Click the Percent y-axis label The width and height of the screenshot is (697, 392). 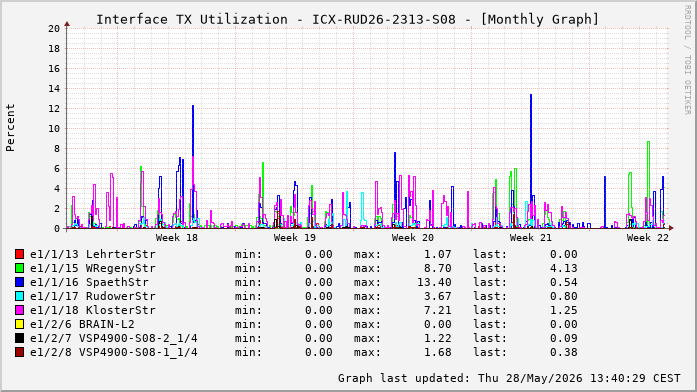[10, 128]
